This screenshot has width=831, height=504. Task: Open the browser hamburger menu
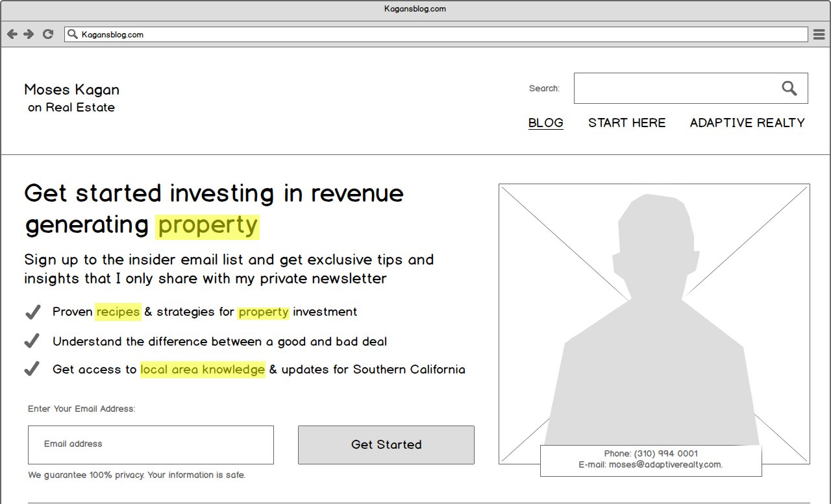(819, 34)
